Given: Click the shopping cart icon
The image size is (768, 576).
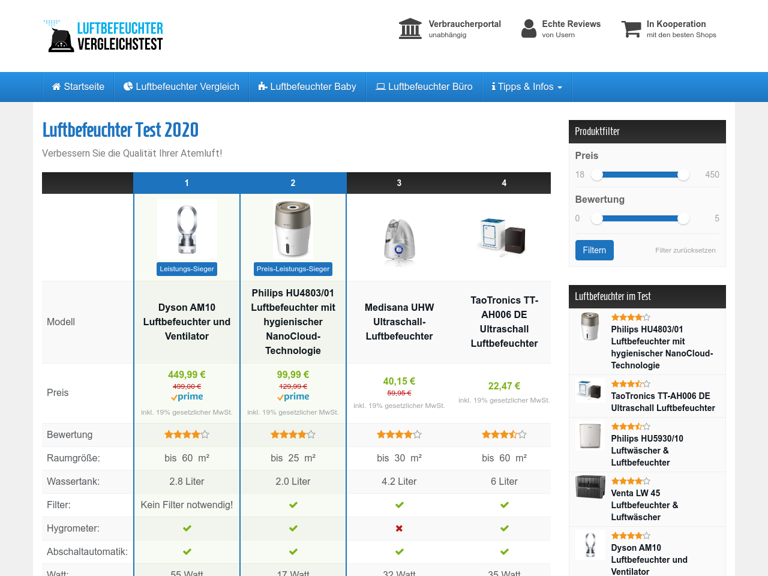Looking at the screenshot, I should [x=631, y=29].
